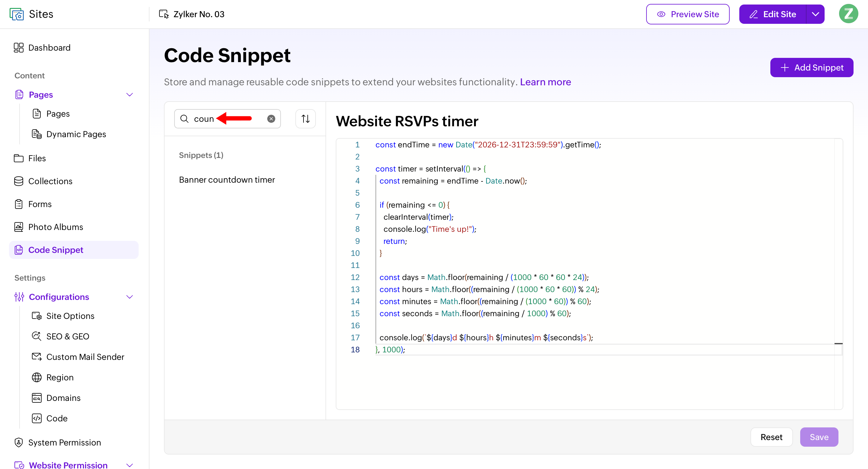Screen dimensions: 868x469
Task: Select the Banner countdown timer snippet
Action: click(227, 180)
